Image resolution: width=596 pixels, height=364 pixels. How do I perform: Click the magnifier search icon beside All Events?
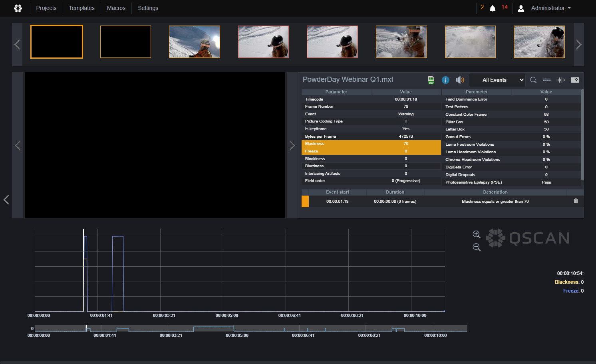(x=533, y=80)
